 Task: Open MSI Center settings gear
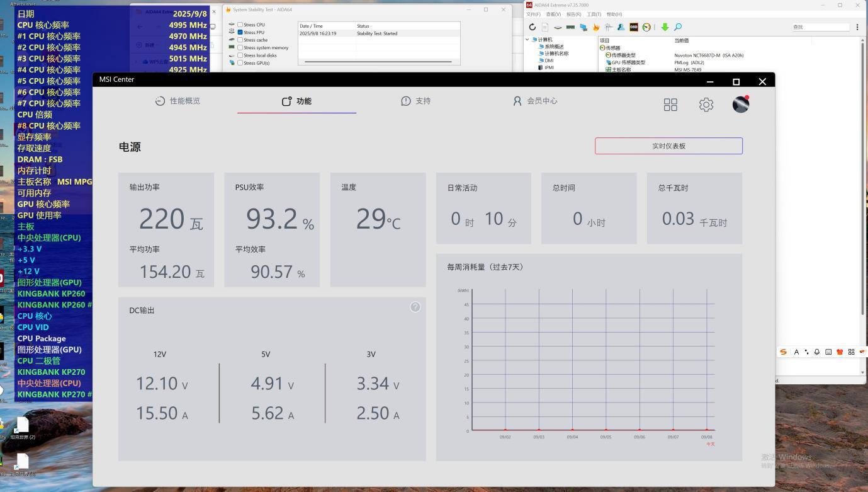pyautogui.click(x=706, y=105)
